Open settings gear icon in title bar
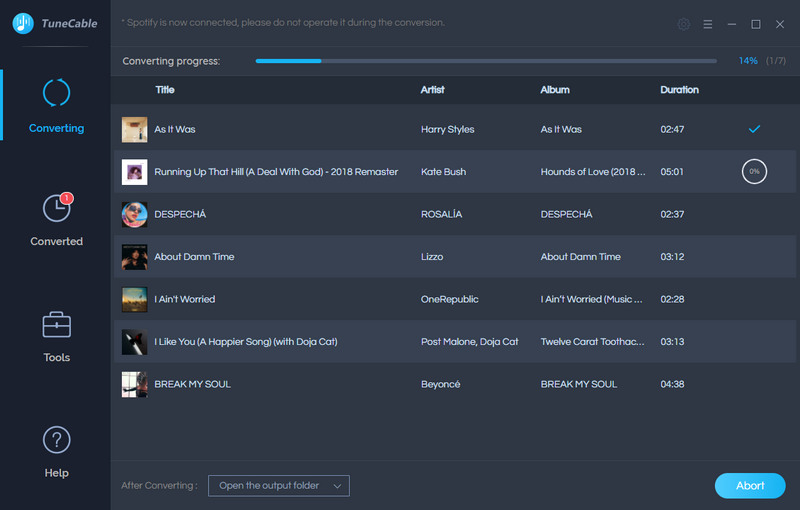This screenshot has width=800, height=510. pyautogui.click(x=684, y=24)
